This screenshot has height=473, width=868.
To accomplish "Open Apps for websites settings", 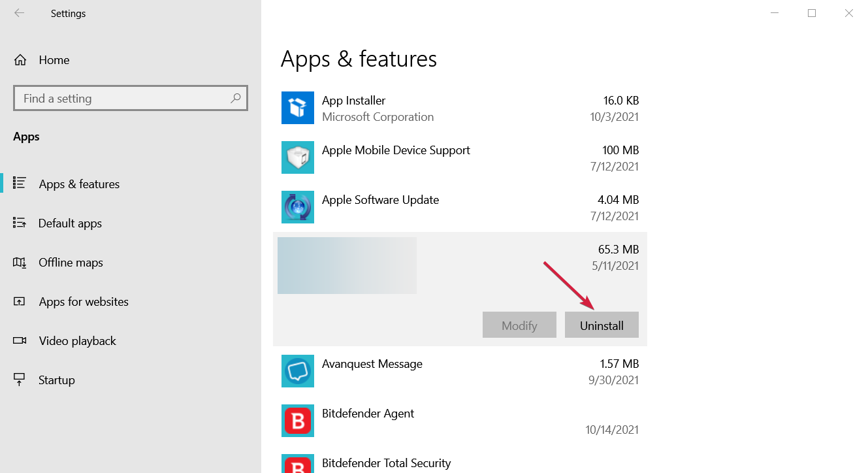I will (83, 301).
